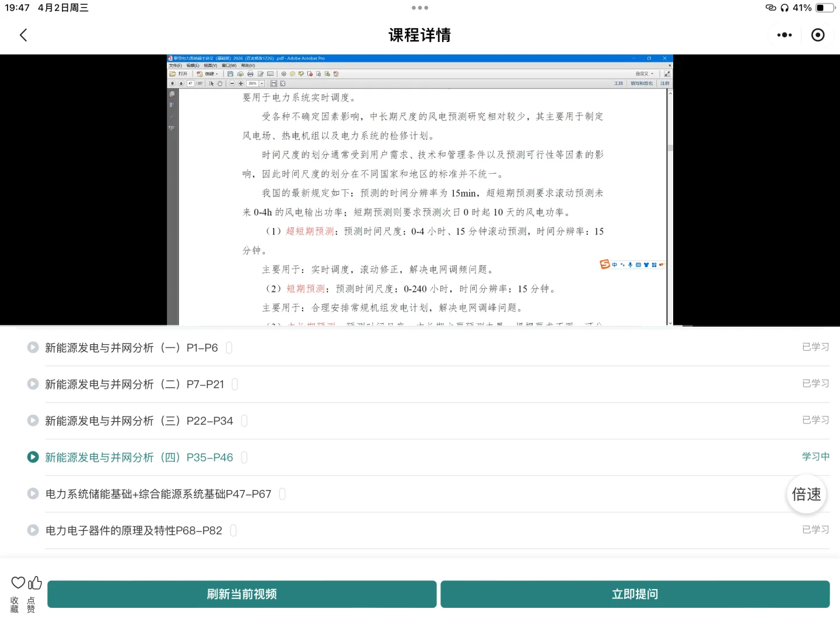Image resolution: width=840 pixels, height=630 pixels.
Task: Tap the microphone icon on Sogou input bar
Action: 630,265
